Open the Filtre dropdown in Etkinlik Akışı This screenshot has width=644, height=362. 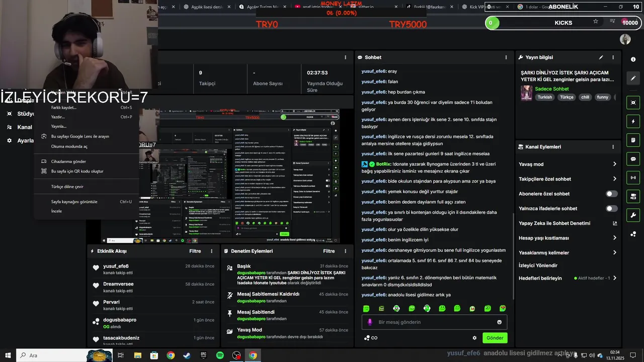tap(195, 251)
